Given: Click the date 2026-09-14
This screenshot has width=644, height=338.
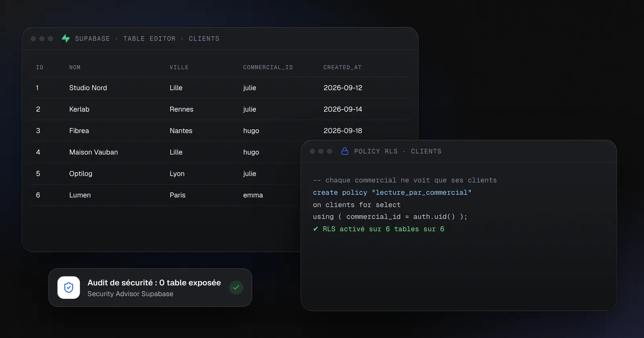Looking at the screenshot, I should click(343, 109).
